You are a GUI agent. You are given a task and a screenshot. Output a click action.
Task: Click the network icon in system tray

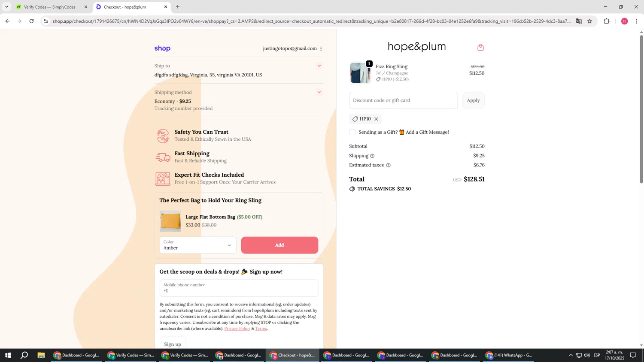click(x=579, y=355)
